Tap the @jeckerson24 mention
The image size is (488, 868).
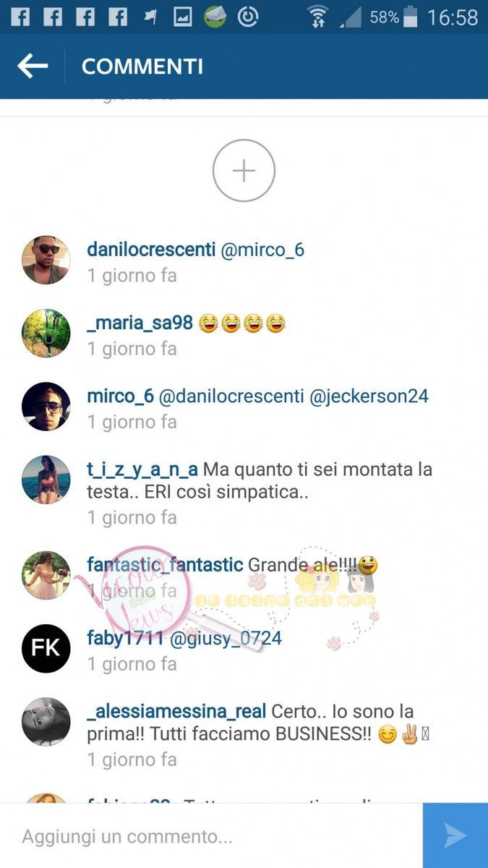[x=369, y=396]
